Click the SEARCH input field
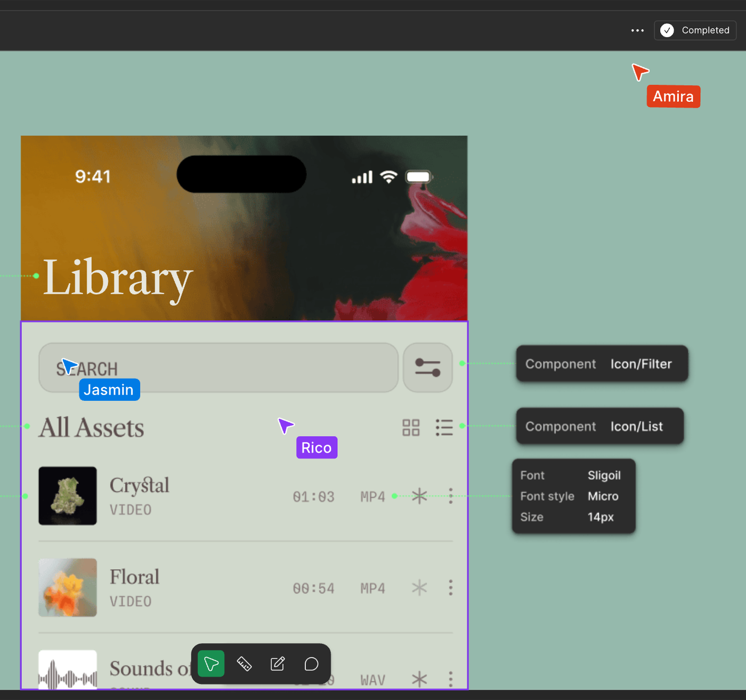The height and width of the screenshot is (700, 746). (218, 367)
